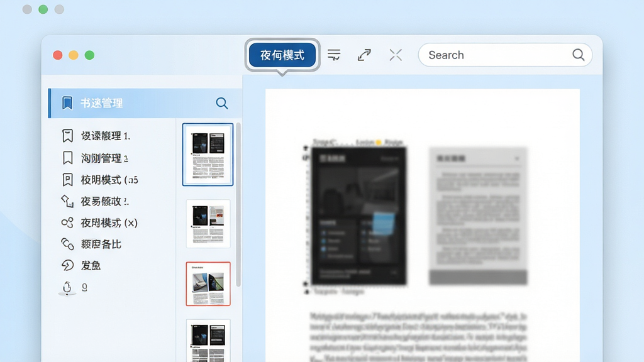Select the 皈庤各比 list item

(101, 244)
